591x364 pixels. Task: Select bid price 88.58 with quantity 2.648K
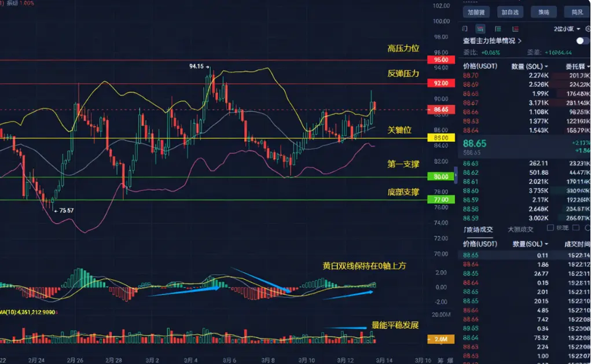pyautogui.click(x=471, y=209)
